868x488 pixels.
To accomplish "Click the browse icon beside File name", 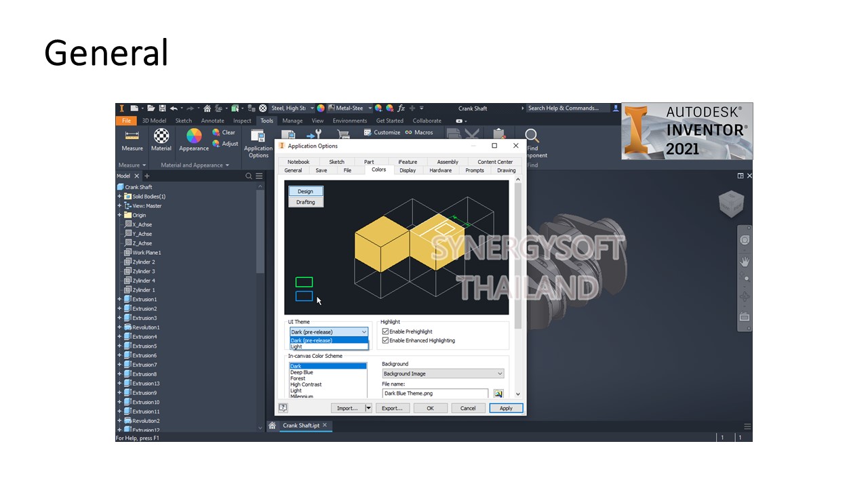I will point(498,393).
